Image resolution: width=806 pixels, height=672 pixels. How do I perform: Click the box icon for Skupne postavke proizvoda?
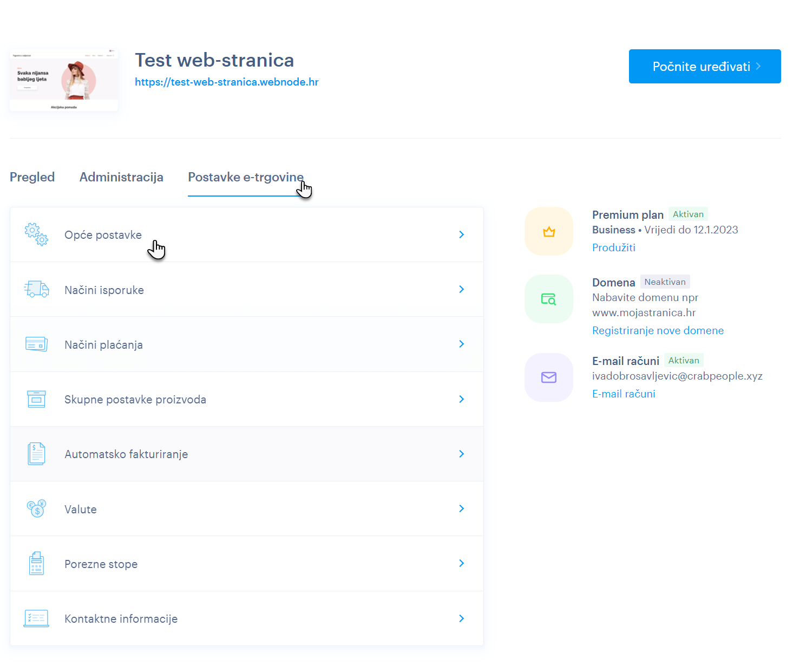coord(36,399)
